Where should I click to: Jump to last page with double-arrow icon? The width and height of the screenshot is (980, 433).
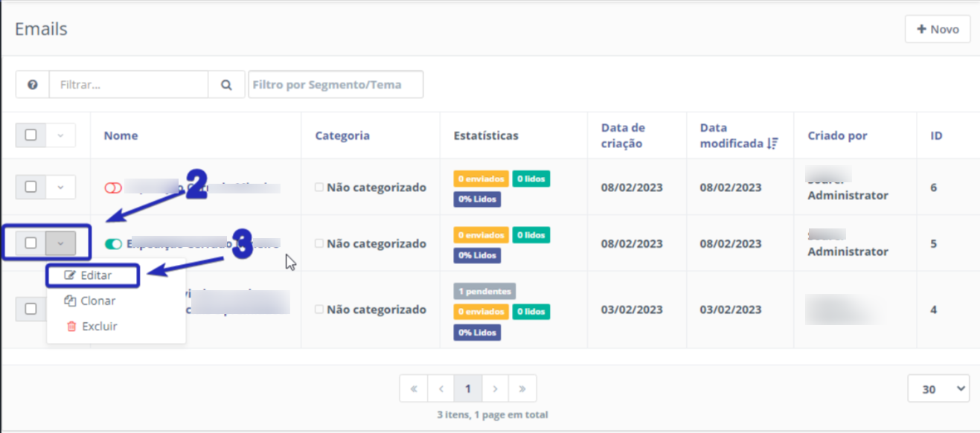point(522,388)
